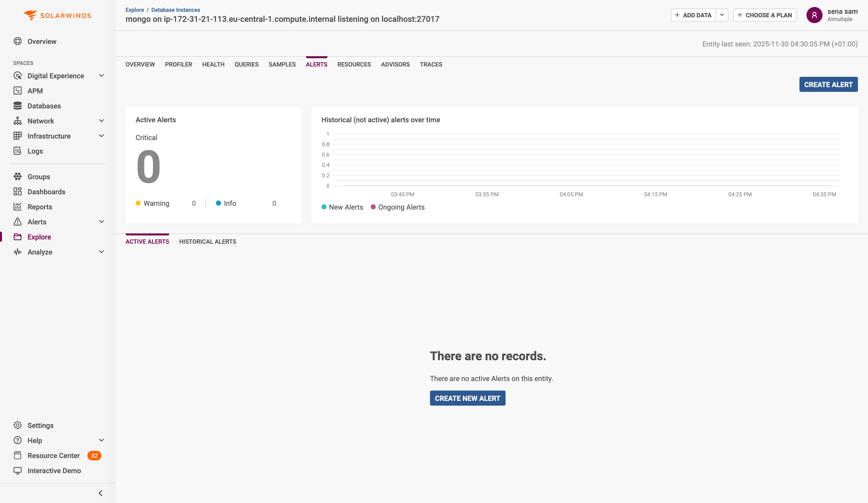The width and height of the screenshot is (868, 503).
Task: Open the Dashboards tiles icon
Action: click(x=18, y=192)
